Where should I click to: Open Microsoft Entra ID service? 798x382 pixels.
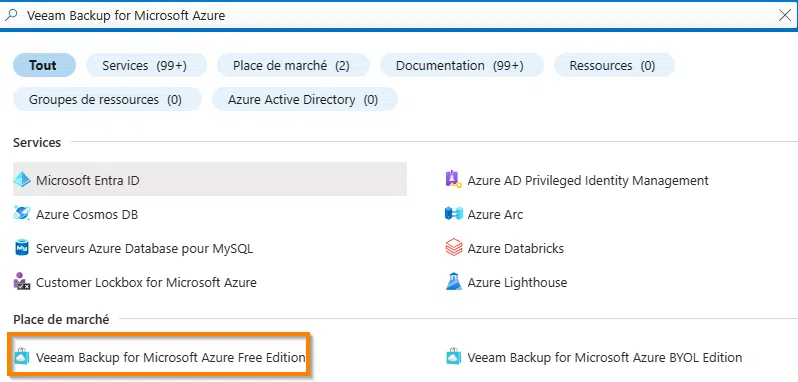(210, 180)
